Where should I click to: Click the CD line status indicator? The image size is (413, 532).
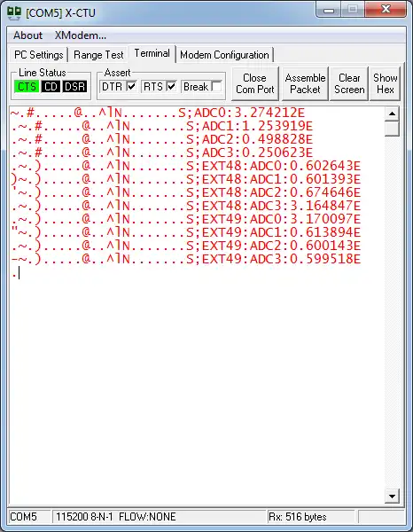coord(51,87)
